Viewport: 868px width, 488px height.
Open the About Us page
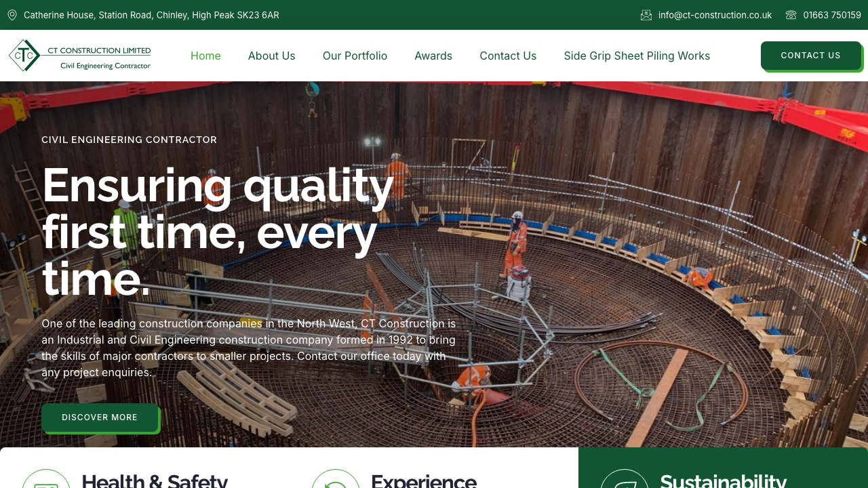point(271,56)
